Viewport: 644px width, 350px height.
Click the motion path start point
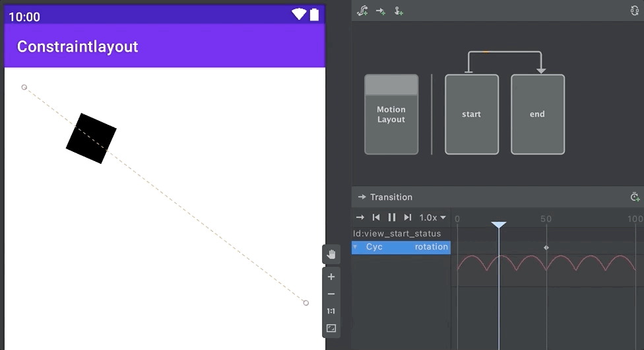pyautogui.click(x=24, y=87)
